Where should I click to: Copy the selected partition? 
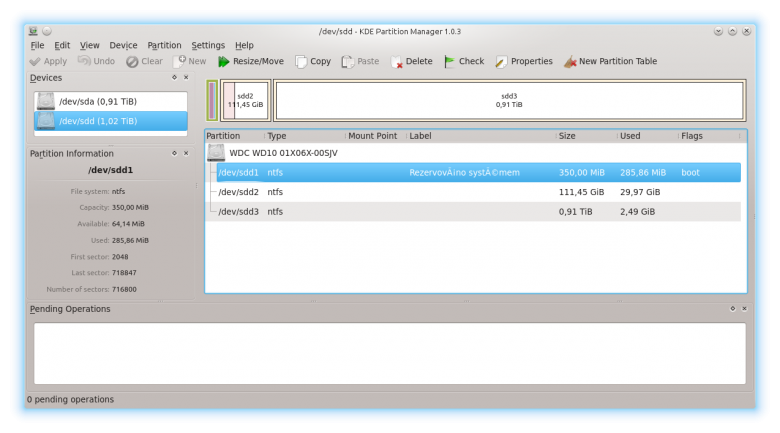coord(313,61)
